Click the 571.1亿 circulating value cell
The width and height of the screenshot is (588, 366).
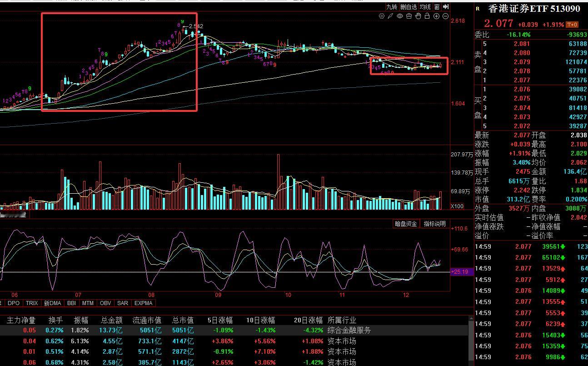click(149, 351)
